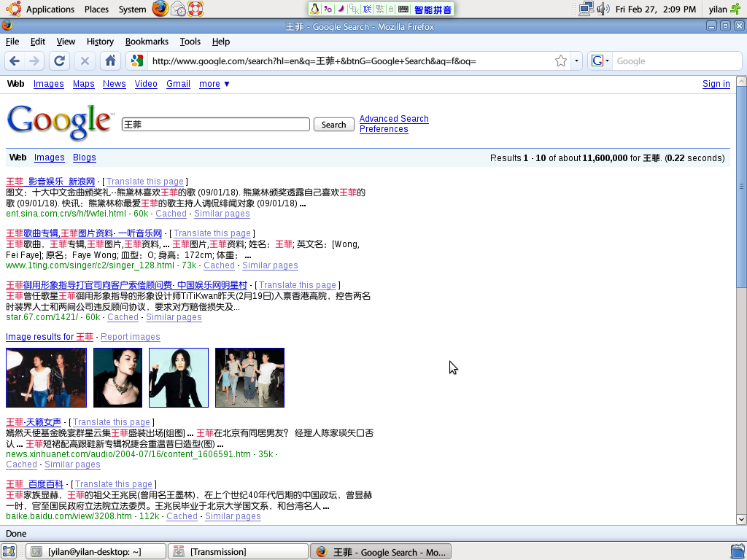Open the Bookmarks menu
Viewport: 747px width, 560px height.
(x=147, y=42)
